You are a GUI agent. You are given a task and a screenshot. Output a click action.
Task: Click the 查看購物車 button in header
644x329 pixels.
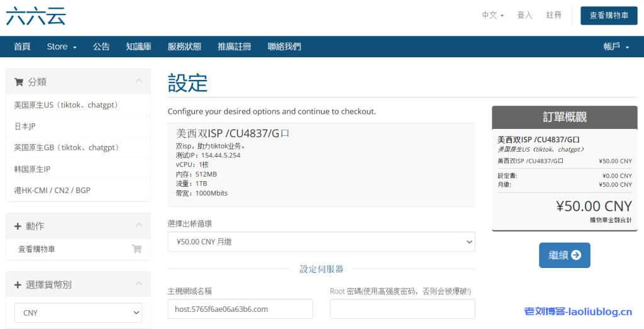coord(609,16)
